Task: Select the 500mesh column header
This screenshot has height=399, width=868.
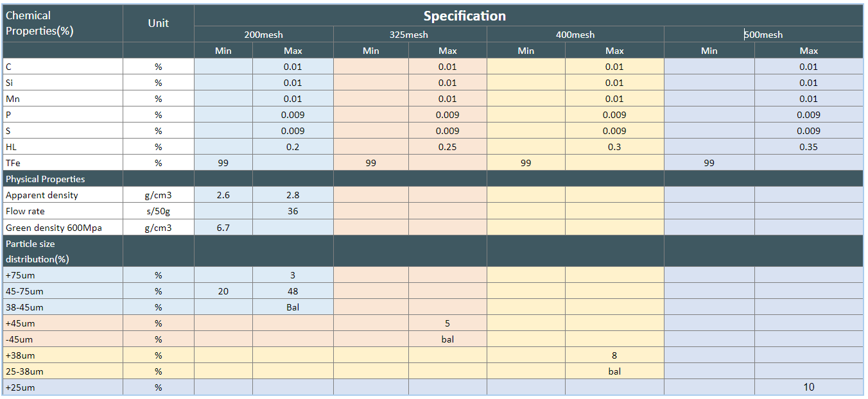Action: [x=763, y=35]
